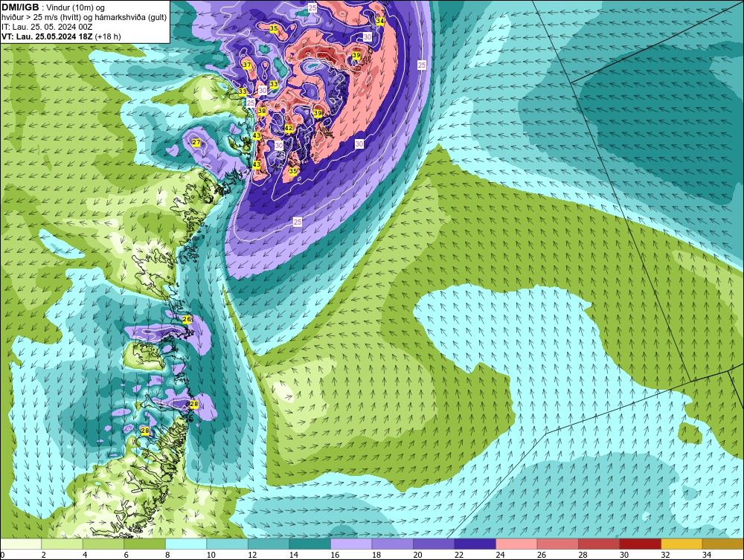Pick the 10–12 legend color swatch

pyautogui.click(x=227, y=544)
